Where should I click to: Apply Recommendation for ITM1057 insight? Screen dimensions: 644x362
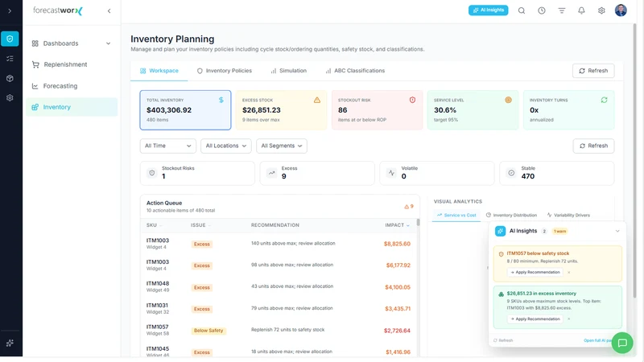(x=535, y=272)
